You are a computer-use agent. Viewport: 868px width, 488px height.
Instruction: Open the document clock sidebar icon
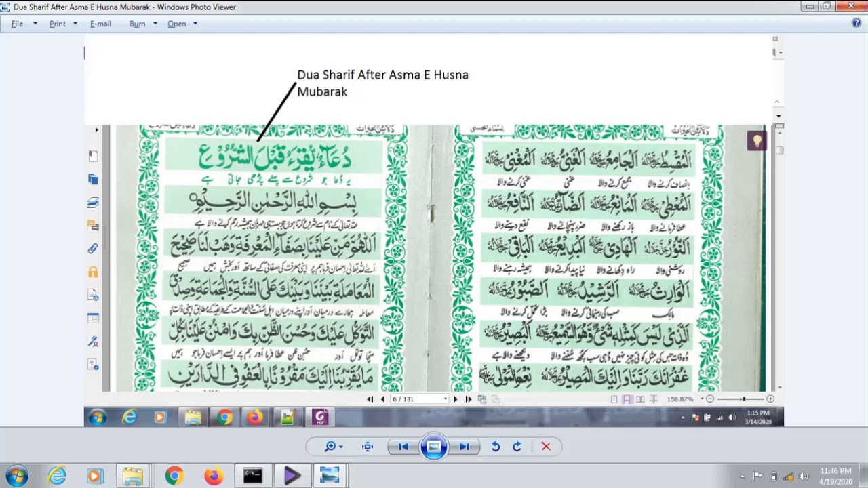coord(93,295)
